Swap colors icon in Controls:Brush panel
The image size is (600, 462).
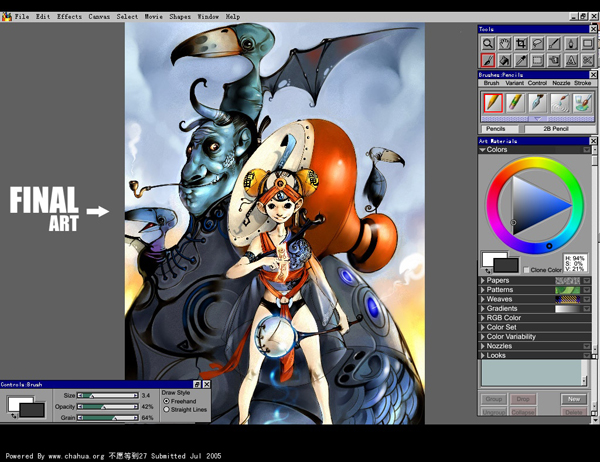point(14,416)
